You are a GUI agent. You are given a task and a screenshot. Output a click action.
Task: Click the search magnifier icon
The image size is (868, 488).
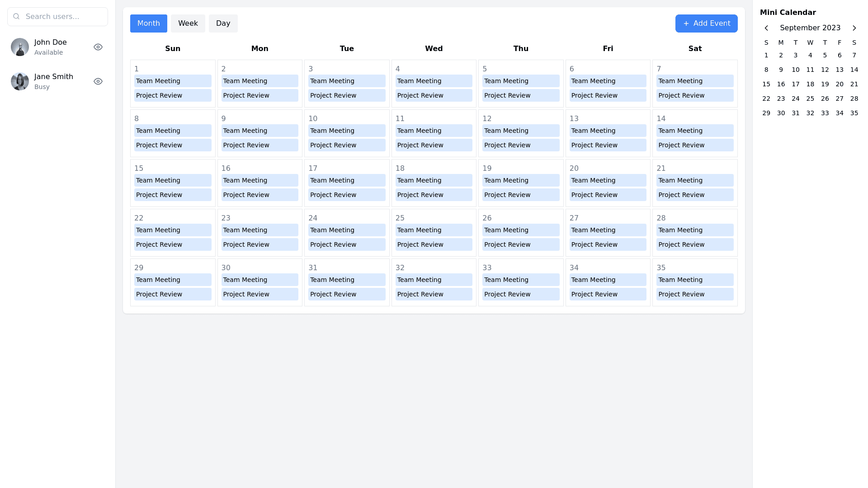[17, 17]
